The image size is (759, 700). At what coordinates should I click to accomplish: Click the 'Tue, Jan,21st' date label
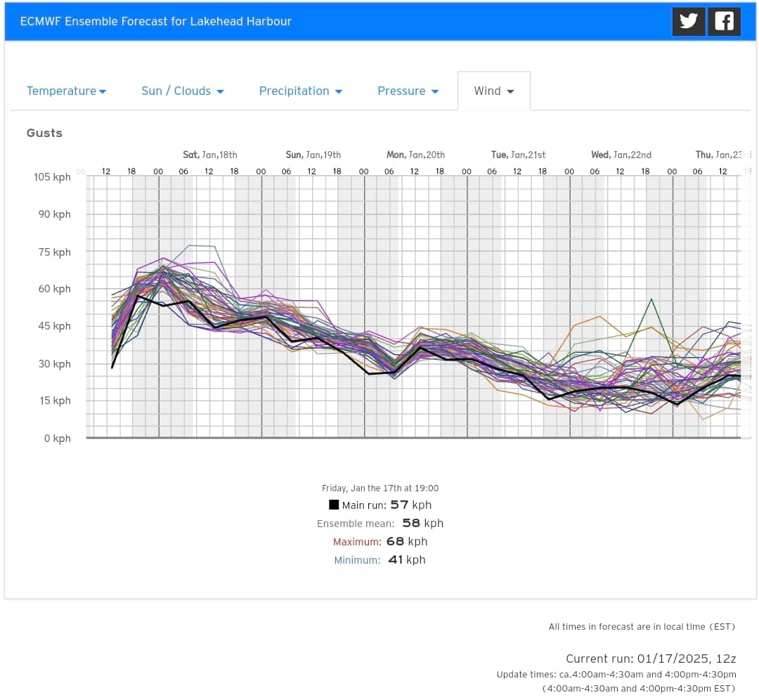519,155
